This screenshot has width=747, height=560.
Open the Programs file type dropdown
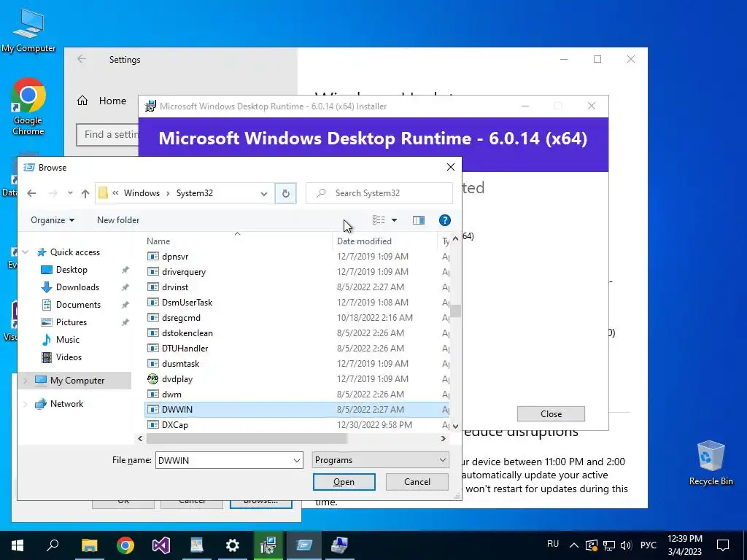coord(380,460)
